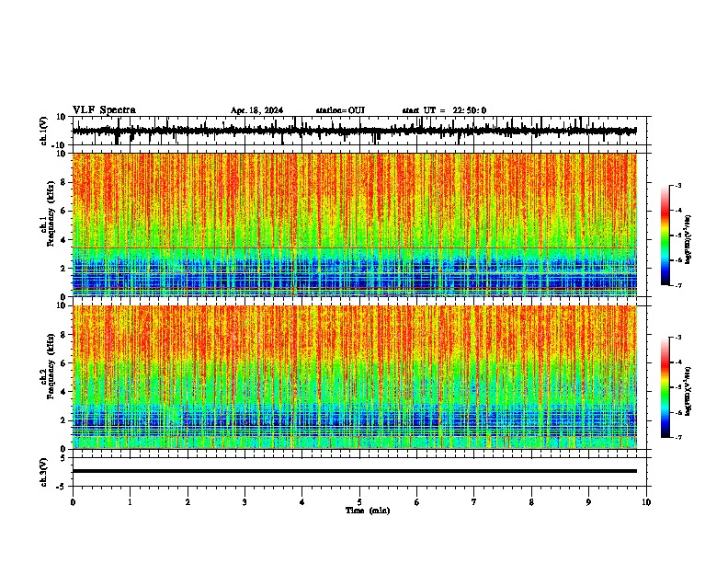Image resolution: width=728 pixels, height=563 pixels.
Task: Click the ch.3(V) axis label
Action: [x=44, y=473]
